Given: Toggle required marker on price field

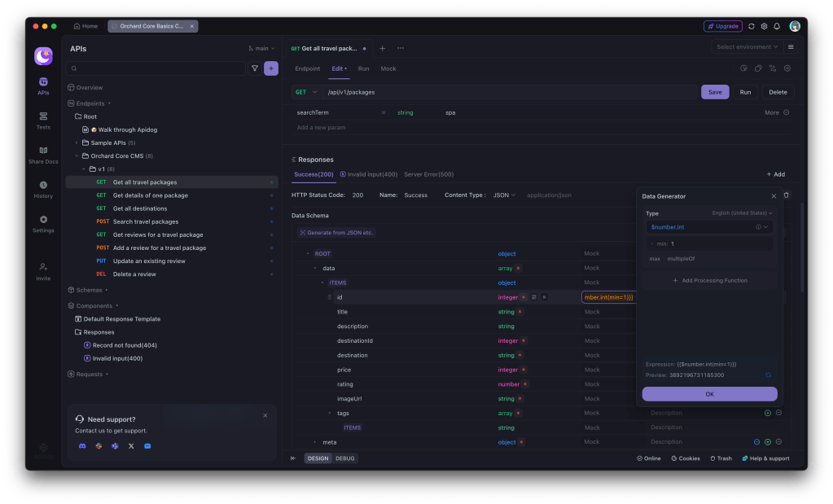Looking at the screenshot, I should coord(523,370).
